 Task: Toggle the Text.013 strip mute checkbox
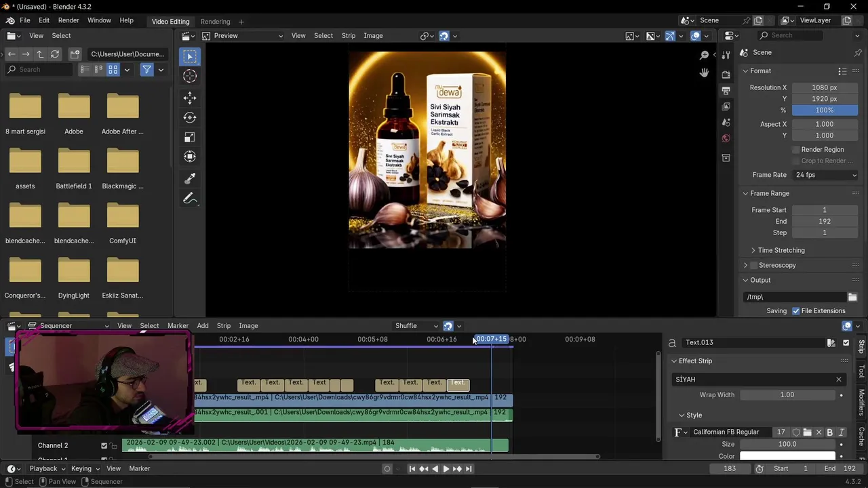(846, 343)
